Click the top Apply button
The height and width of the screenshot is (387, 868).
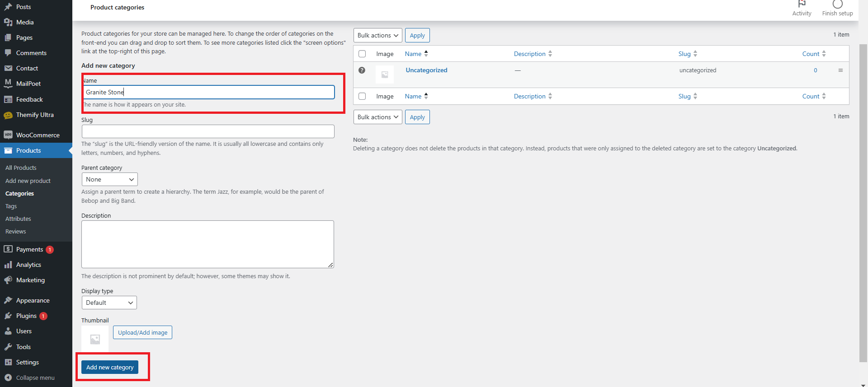coord(417,35)
